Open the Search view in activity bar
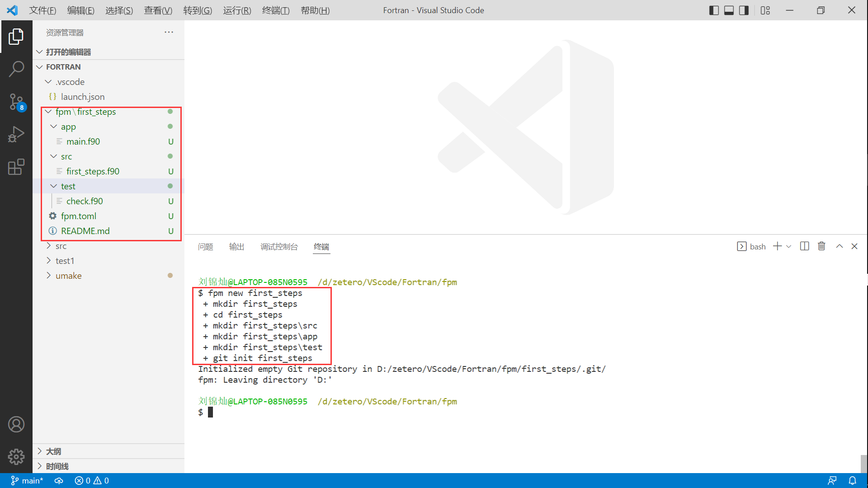This screenshot has width=868, height=488. click(x=16, y=69)
